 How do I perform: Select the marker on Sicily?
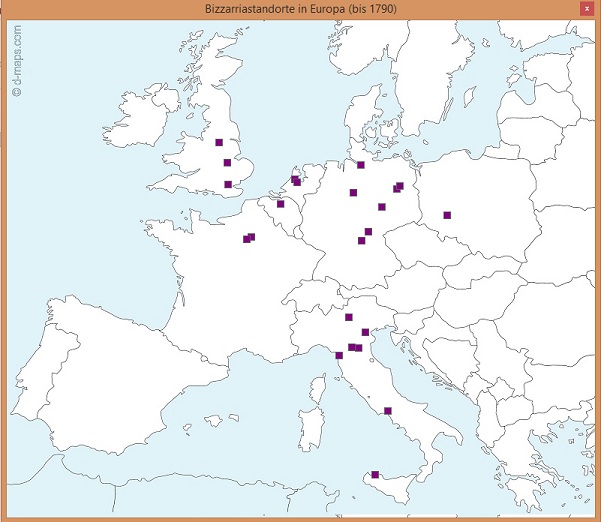tap(375, 475)
